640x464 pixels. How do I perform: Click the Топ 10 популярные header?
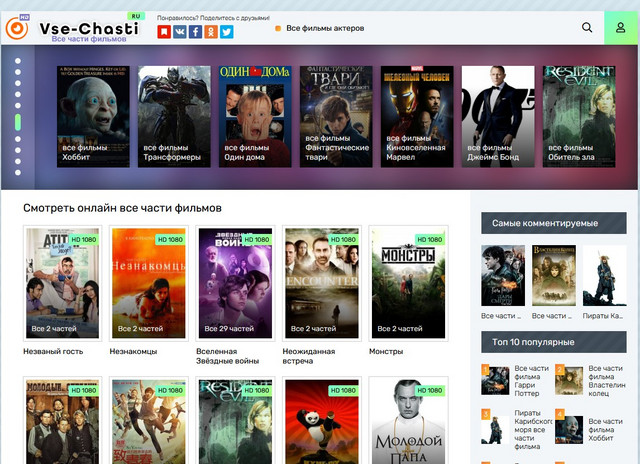click(x=554, y=342)
